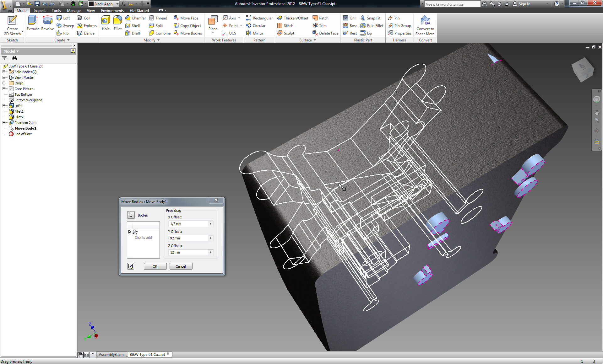Choose the Sweep tool
The width and height of the screenshot is (603, 364).
click(65, 26)
